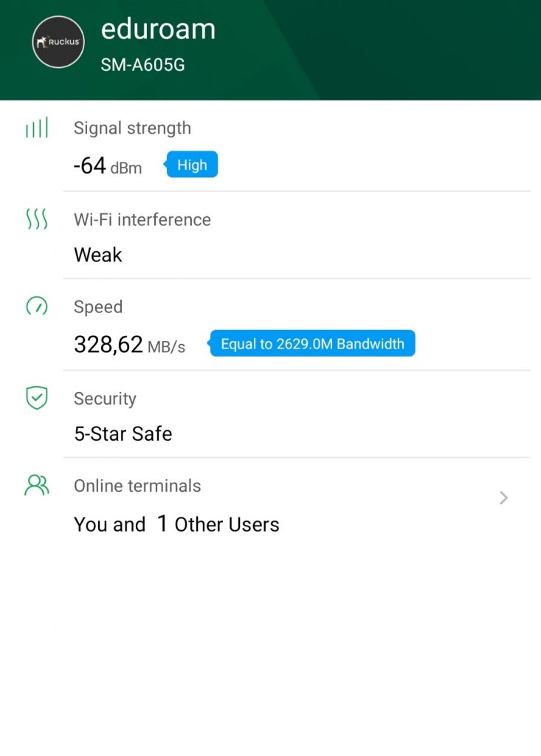Select the eduroam network title
The height and width of the screenshot is (756, 541).
[158, 30]
